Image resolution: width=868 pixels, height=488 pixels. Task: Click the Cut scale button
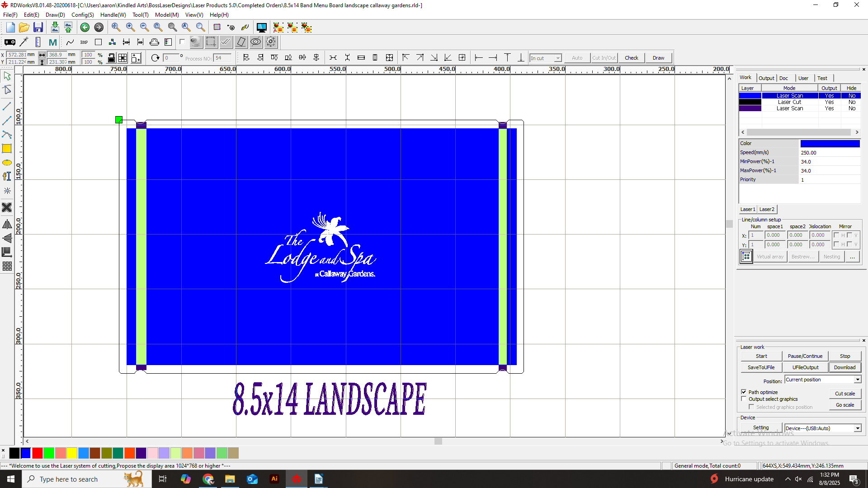845,394
